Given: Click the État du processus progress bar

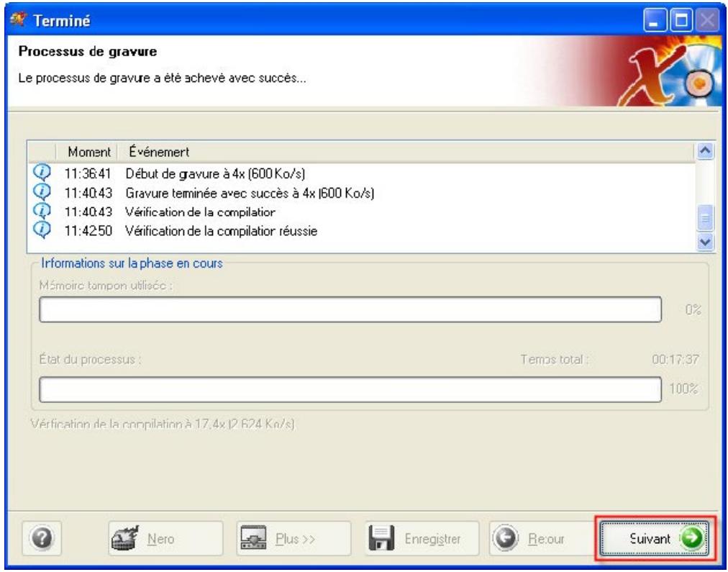Looking at the screenshot, I should [350, 389].
